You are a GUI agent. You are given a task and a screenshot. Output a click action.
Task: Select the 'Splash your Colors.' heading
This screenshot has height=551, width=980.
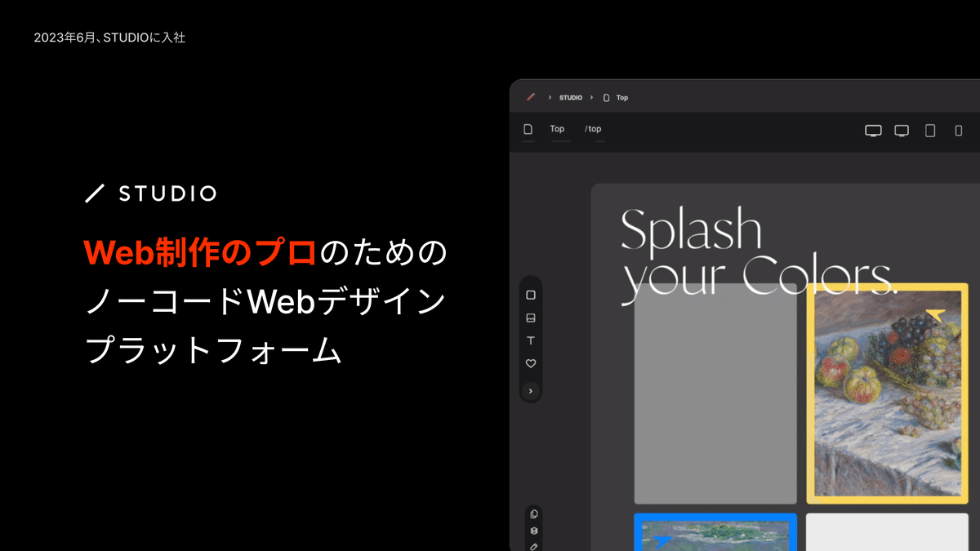[x=758, y=255]
